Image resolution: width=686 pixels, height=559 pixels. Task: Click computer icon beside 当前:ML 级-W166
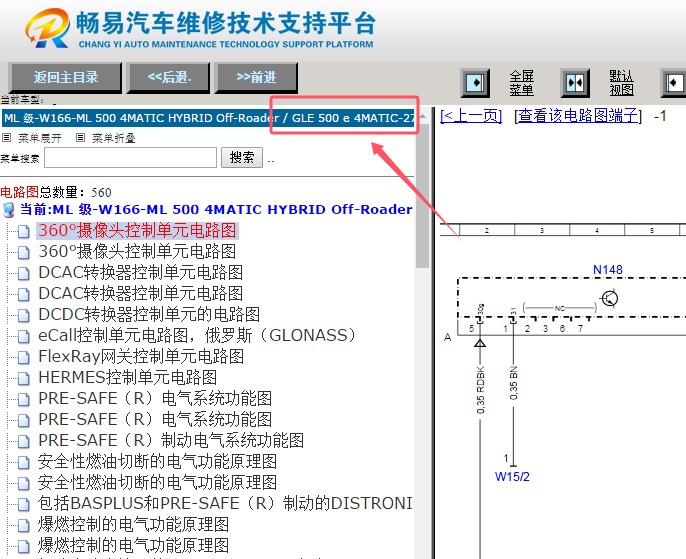pyautogui.click(x=8, y=210)
